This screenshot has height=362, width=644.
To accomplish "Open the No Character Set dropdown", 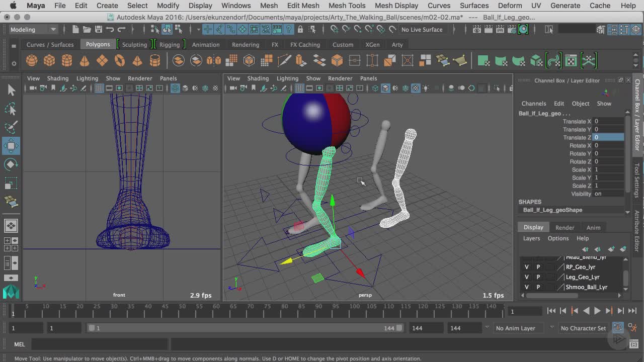I will coord(583,328).
